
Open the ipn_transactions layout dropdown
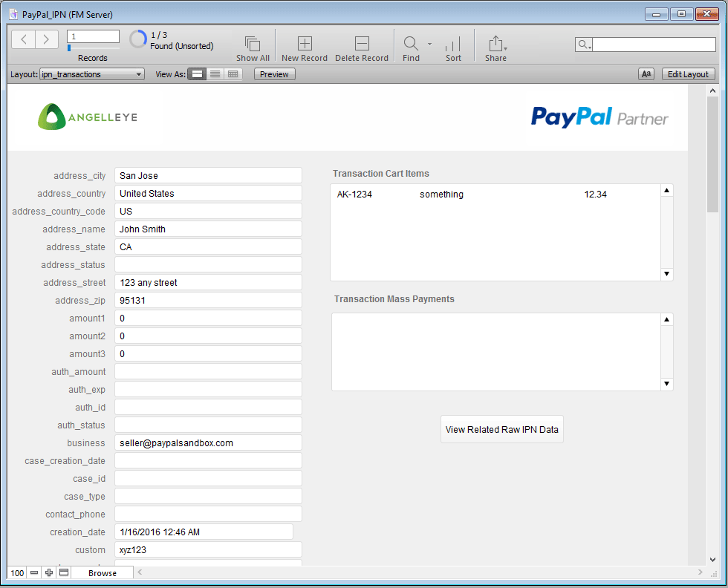tap(91, 73)
